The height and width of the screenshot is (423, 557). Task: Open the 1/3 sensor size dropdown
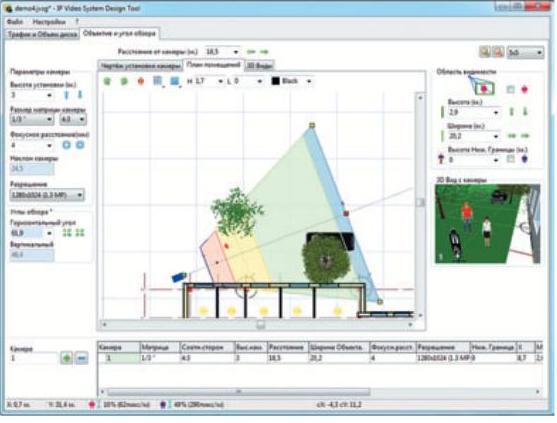(32, 119)
